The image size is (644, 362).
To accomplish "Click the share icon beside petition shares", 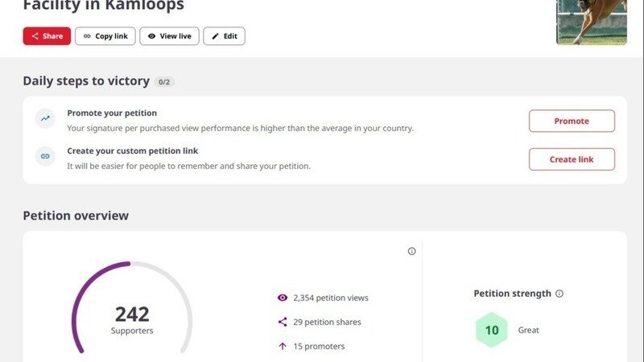I will pyautogui.click(x=283, y=322).
